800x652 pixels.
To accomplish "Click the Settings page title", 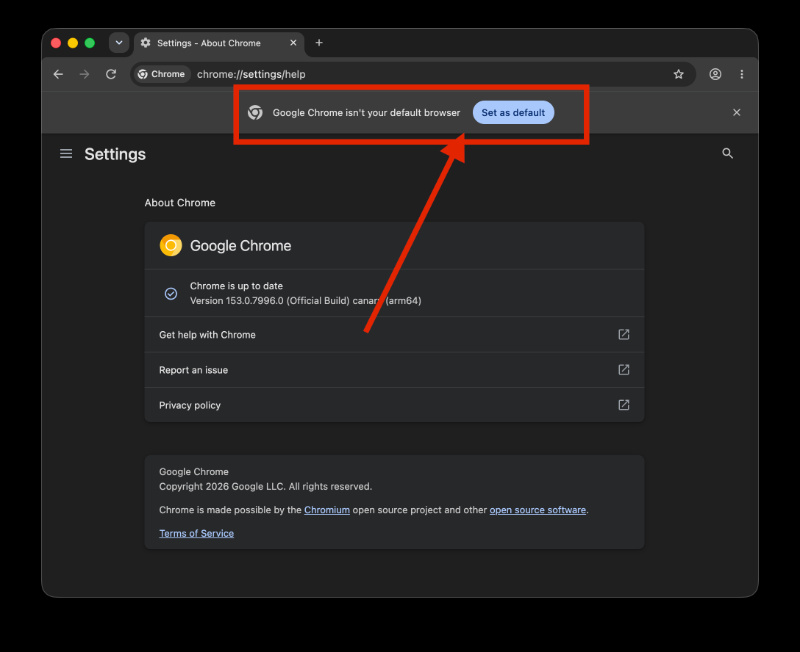I will (x=115, y=154).
